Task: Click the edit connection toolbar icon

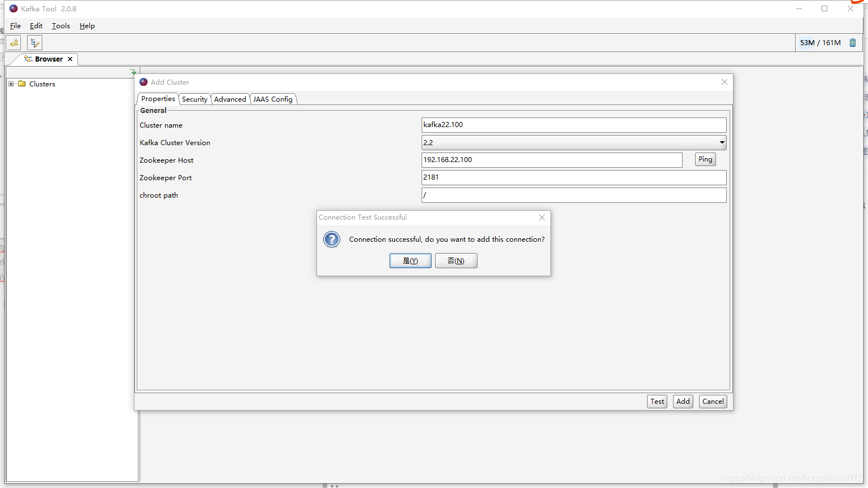Action: pos(34,43)
